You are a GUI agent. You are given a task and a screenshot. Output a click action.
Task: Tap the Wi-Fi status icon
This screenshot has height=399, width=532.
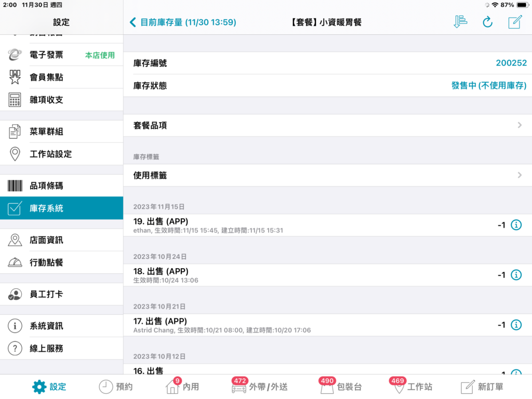click(495, 5)
